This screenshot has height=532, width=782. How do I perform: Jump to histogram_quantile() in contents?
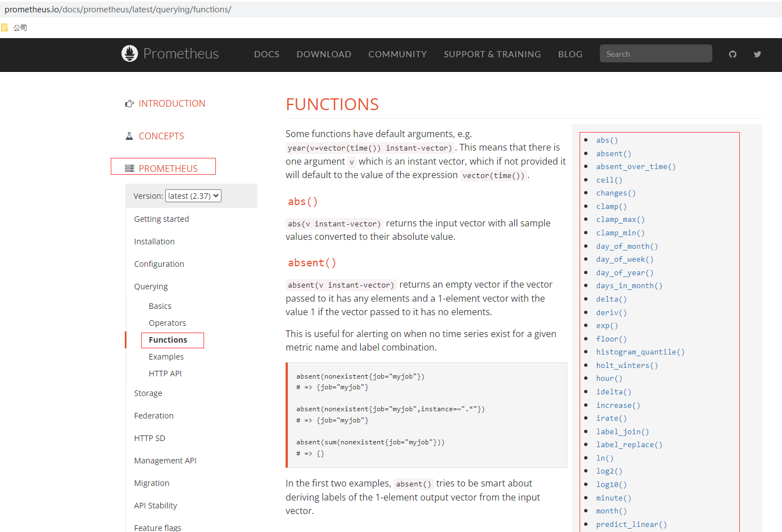pos(640,352)
